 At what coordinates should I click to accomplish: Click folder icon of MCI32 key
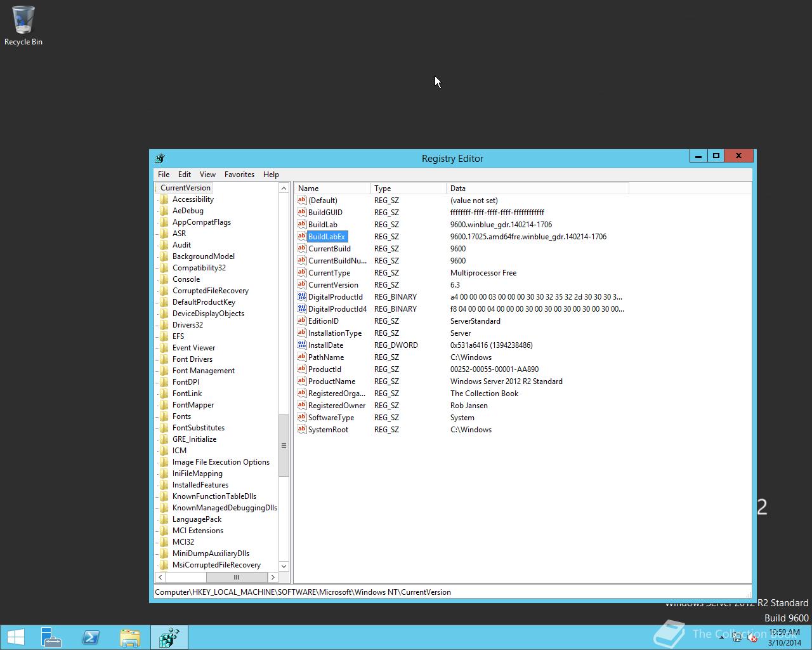[164, 542]
